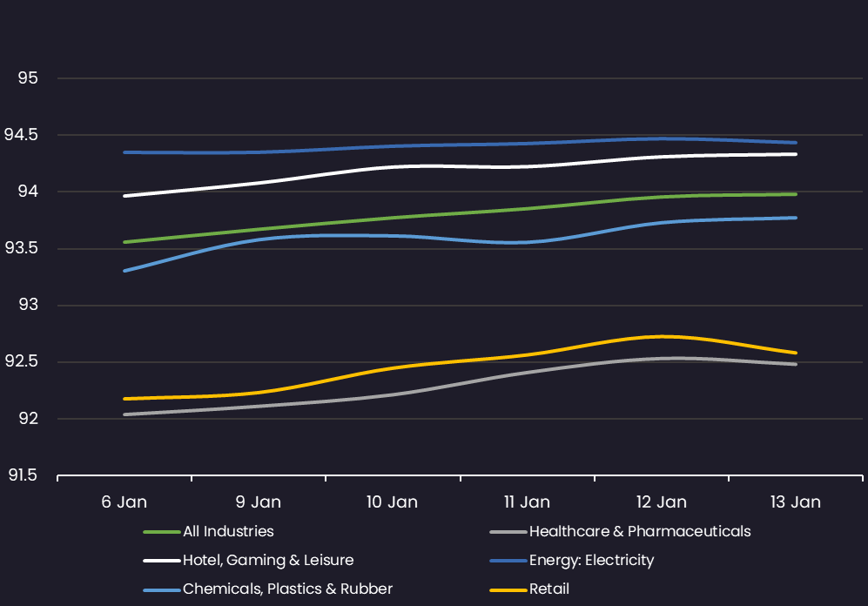The height and width of the screenshot is (606, 868).
Task: Click the 95 y-axis value label
Action: click(29, 78)
